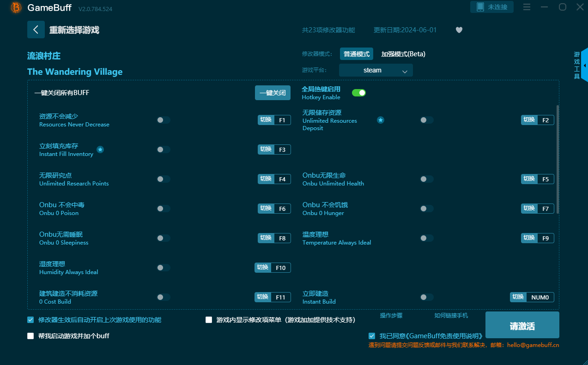Click 切换 button for F7 hotkey
Image resolution: width=588 pixels, height=365 pixels.
coord(529,209)
